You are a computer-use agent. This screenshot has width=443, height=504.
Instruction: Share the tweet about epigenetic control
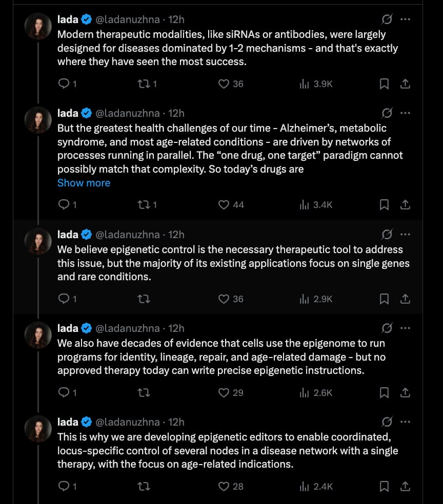pos(405,299)
